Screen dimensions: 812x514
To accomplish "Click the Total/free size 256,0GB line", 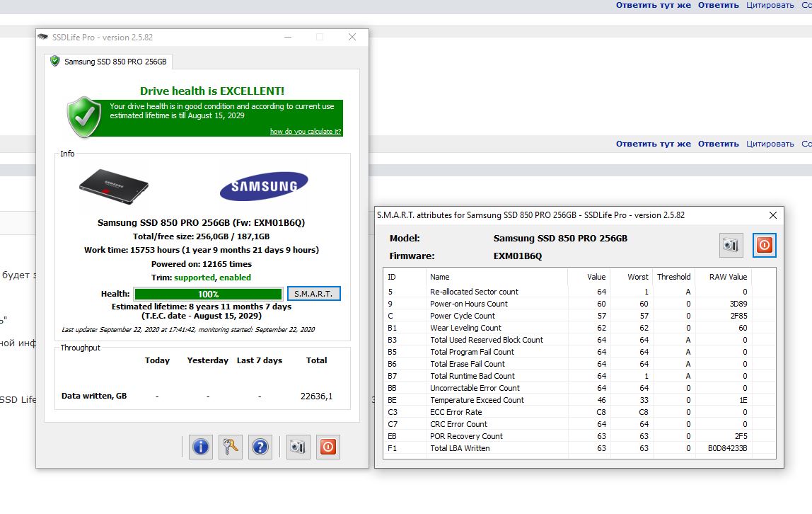I will [x=202, y=236].
